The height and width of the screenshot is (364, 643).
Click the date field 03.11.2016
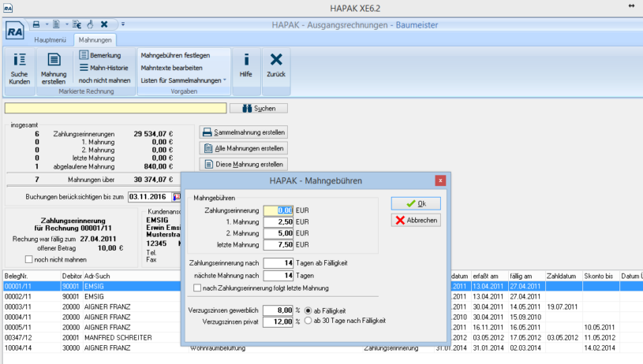click(149, 197)
